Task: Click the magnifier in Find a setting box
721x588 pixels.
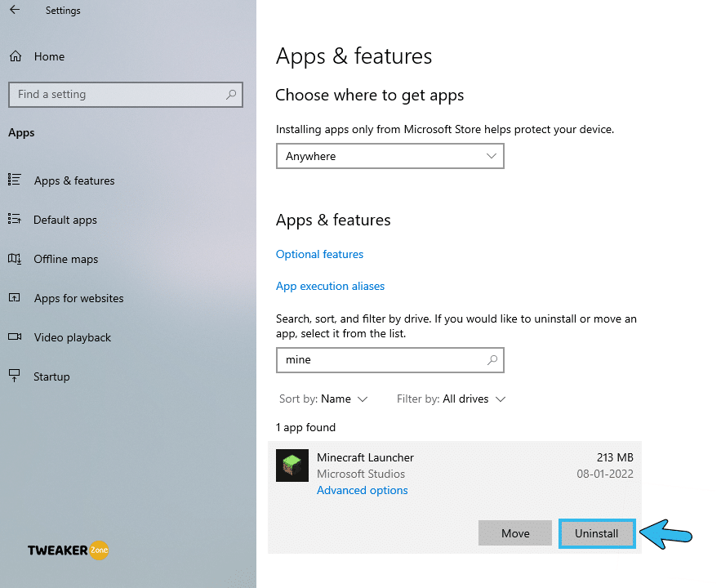Action: pyautogui.click(x=231, y=94)
